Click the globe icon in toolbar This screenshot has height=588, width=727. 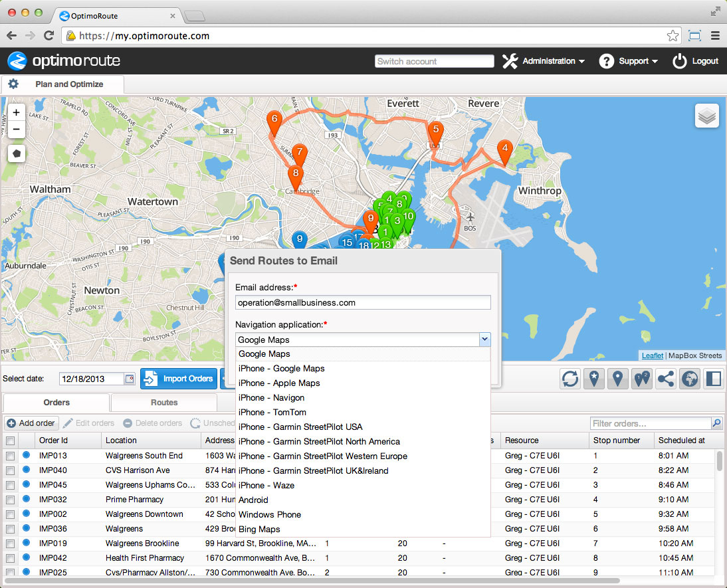click(690, 379)
